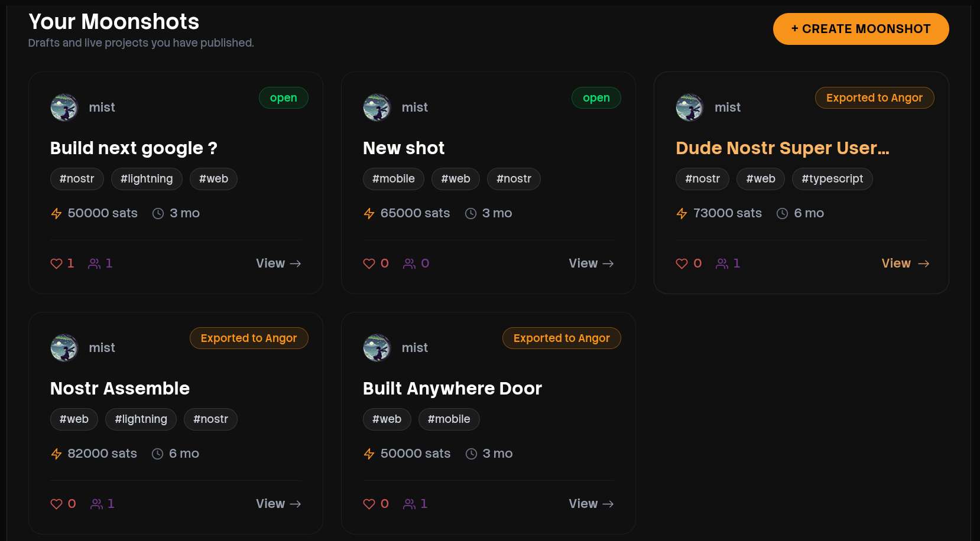This screenshot has height=541, width=980.
Task: Click the #mobile tag on Built Anywhere Door
Action: coord(449,419)
